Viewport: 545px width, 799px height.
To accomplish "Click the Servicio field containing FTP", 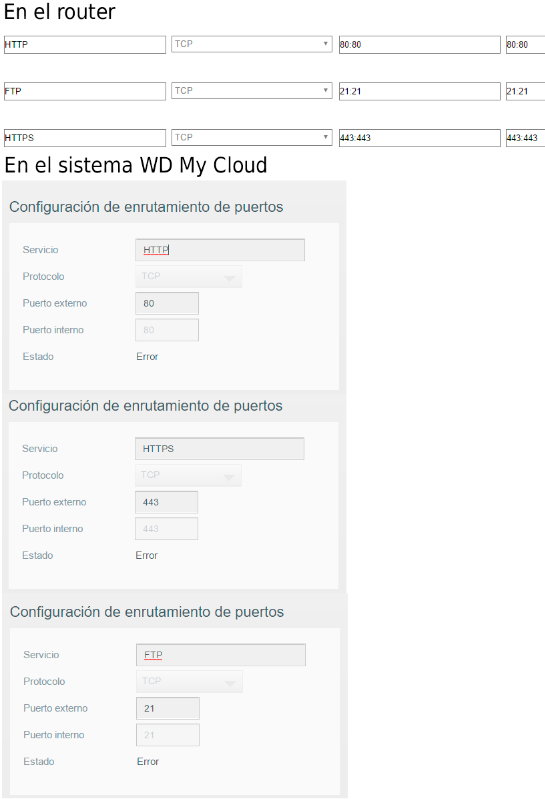I will point(221,655).
